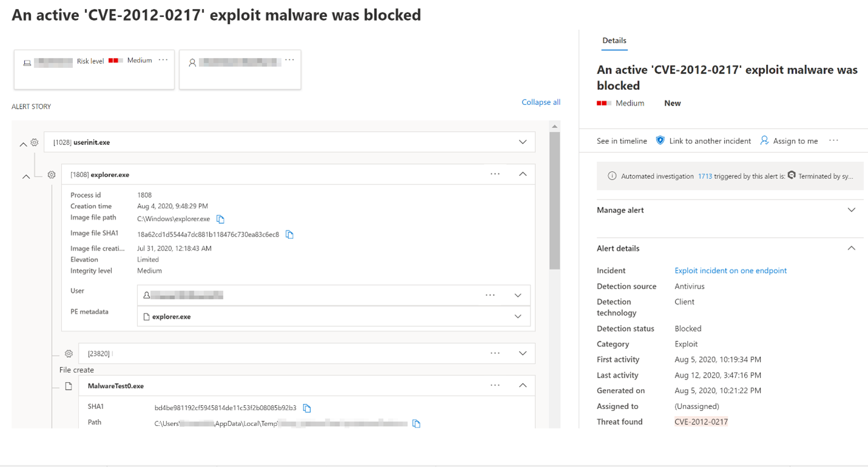Image resolution: width=868 pixels, height=467 pixels.
Task: Open the Exploit incident on one endpoint link
Action: (x=730, y=270)
